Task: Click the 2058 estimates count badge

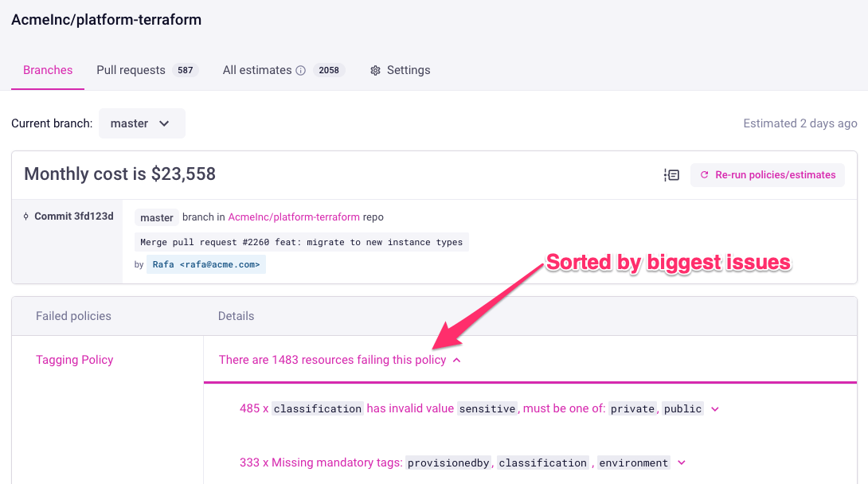Action: [329, 70]
